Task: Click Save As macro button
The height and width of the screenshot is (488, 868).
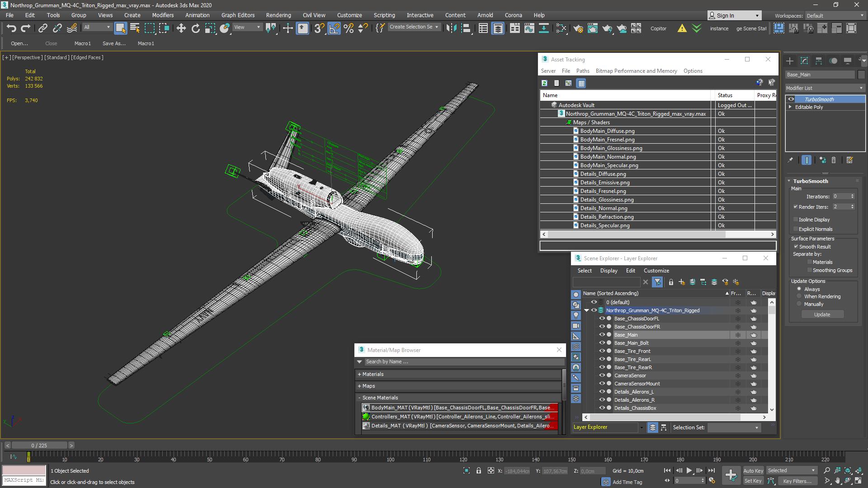Action: 114,43
